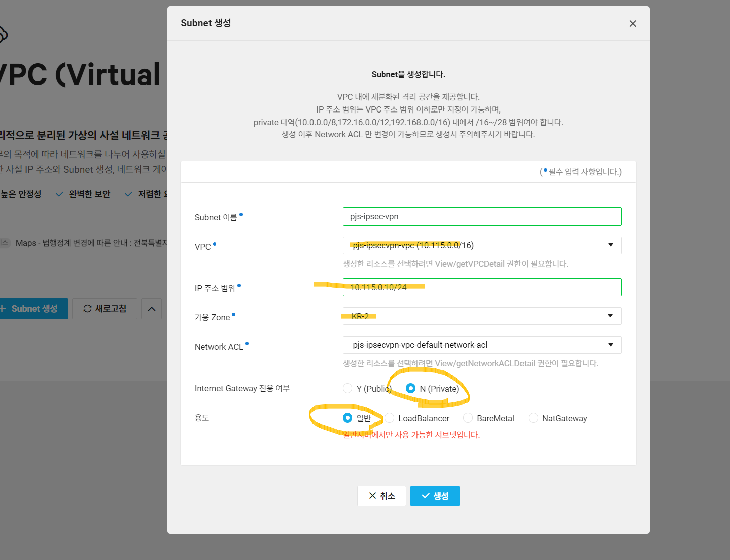Click the Internet Gateway 전용 여부 label
The width and height of the screenshot is (730, 560).
point(242,388)
